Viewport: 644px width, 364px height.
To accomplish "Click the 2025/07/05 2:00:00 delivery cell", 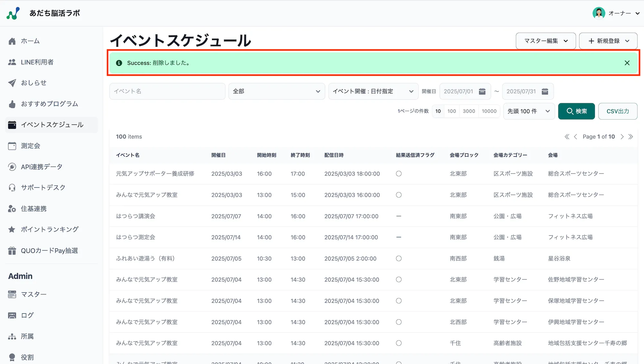I will [x=350, y=259].
